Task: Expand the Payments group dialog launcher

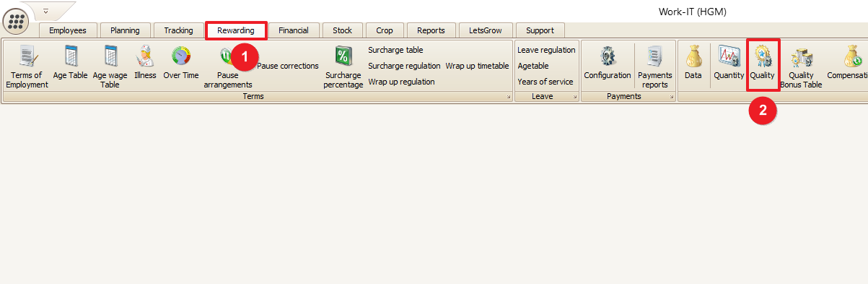Action: pos(671,97)
